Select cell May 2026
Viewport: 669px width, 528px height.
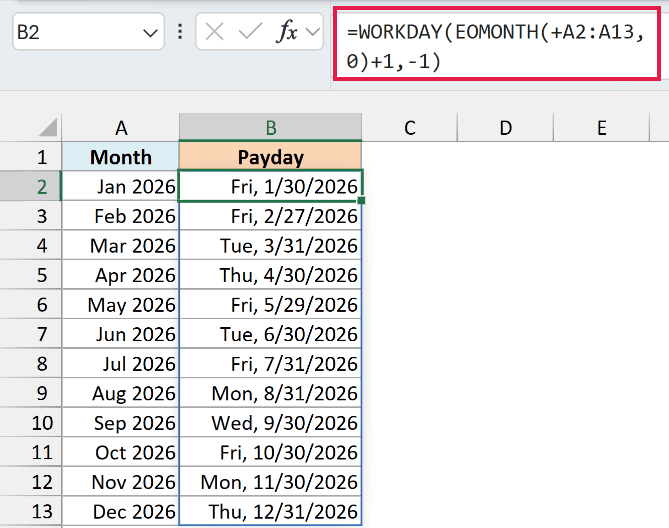click(x=121, y=304)
